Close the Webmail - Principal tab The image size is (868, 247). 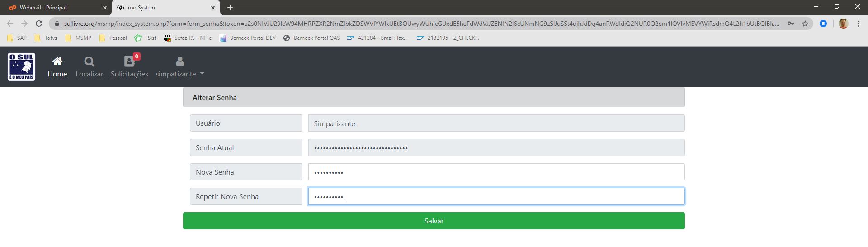105,8
